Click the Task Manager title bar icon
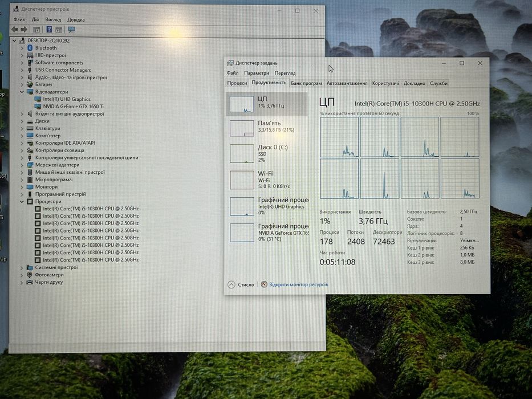The height and width of the screenshot is (399, 532). click(x=230, y=63)
